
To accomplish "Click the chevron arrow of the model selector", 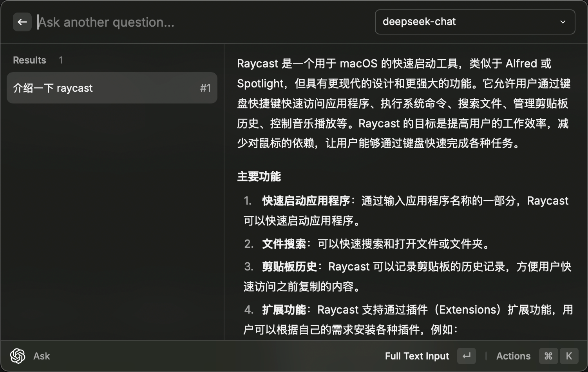I will click(x=563, y=22).
